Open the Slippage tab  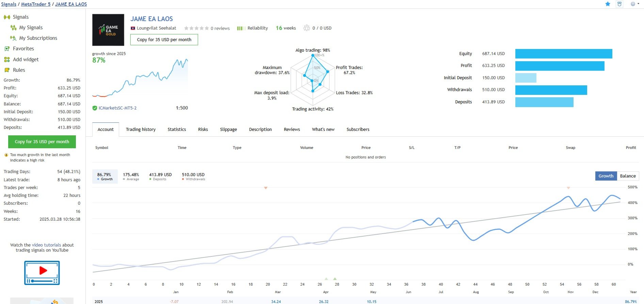(x=228, y=130)
